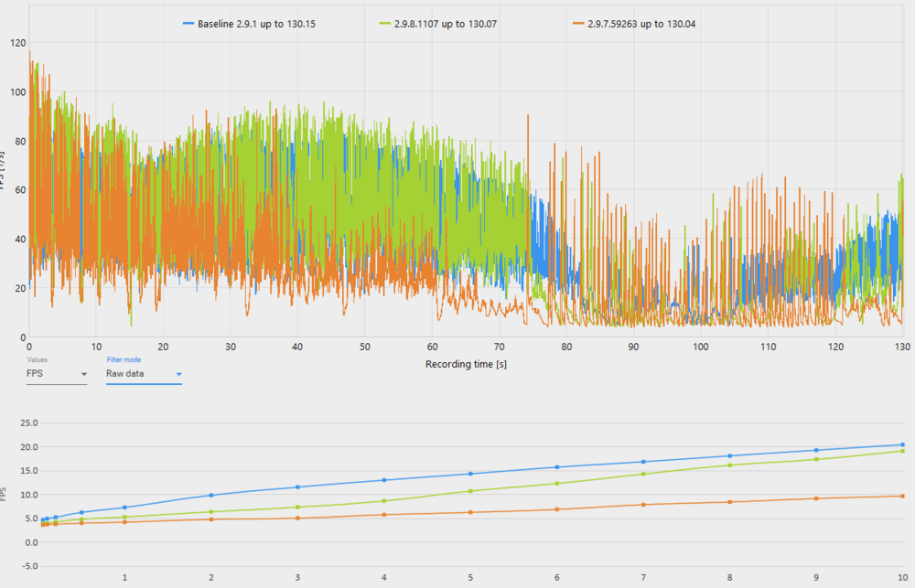Click the Filter mode label
The height and width of the screenshot is (588, 915).
pos(124,360)
